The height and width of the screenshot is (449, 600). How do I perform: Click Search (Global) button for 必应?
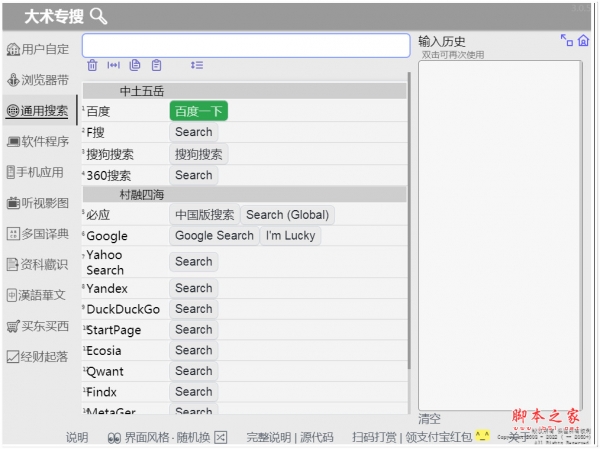[x=287, y=215]
